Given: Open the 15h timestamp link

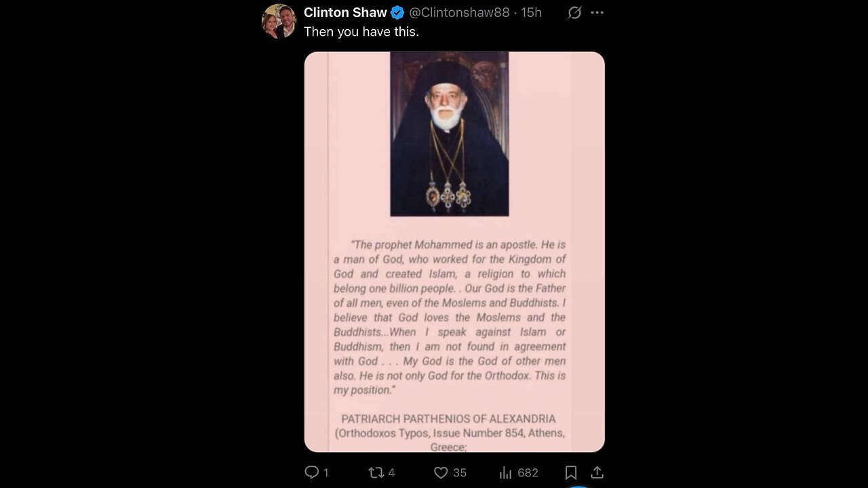Looking at the screenshot, I should point(531,13).
